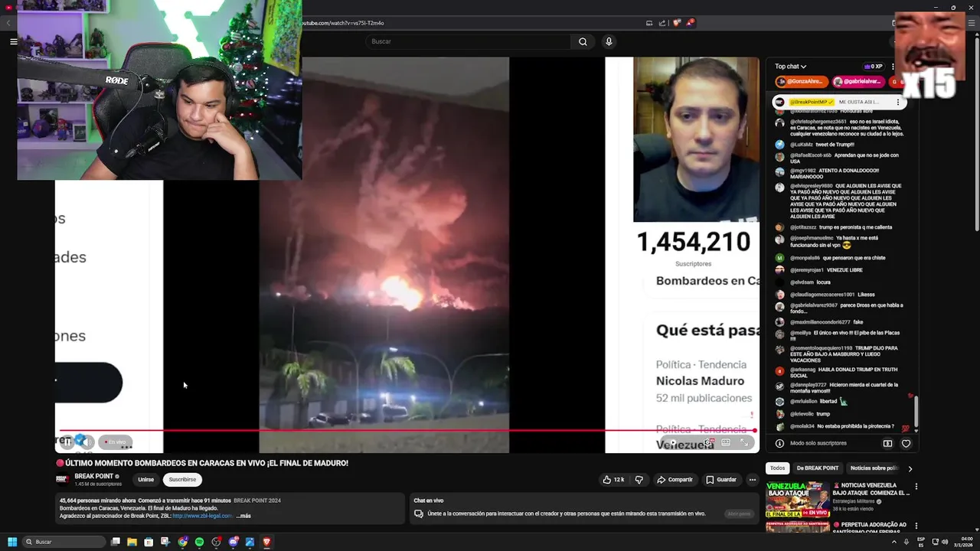Open File Explorer from the taskbar

tap(132, 542)
